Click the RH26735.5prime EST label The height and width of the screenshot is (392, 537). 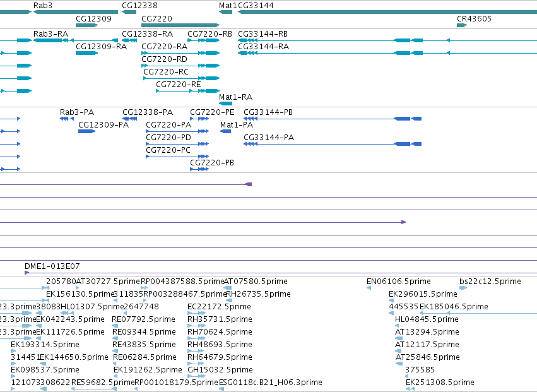[x=259, y=294]
